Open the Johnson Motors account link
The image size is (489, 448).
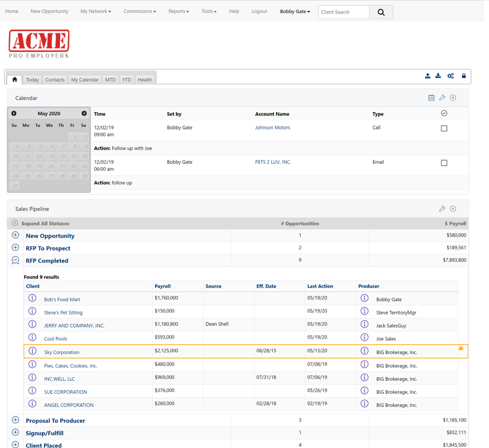(272, 128)
